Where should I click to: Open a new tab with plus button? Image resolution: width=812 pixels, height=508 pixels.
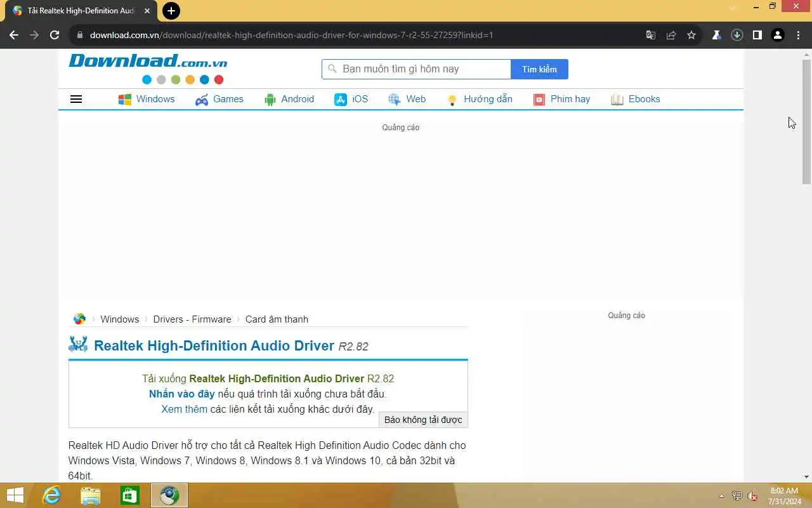click(171, 11)
